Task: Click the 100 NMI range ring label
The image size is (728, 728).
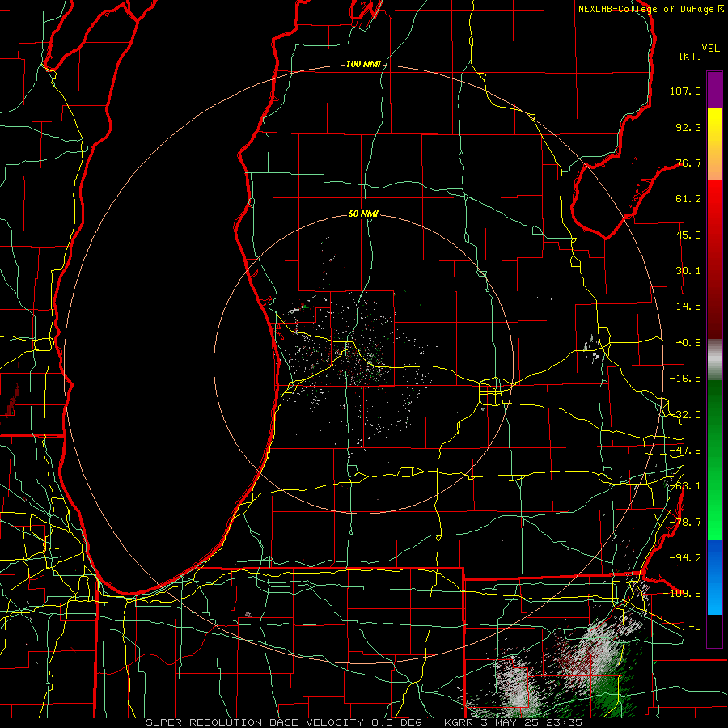Action: (x=363, y=64)
